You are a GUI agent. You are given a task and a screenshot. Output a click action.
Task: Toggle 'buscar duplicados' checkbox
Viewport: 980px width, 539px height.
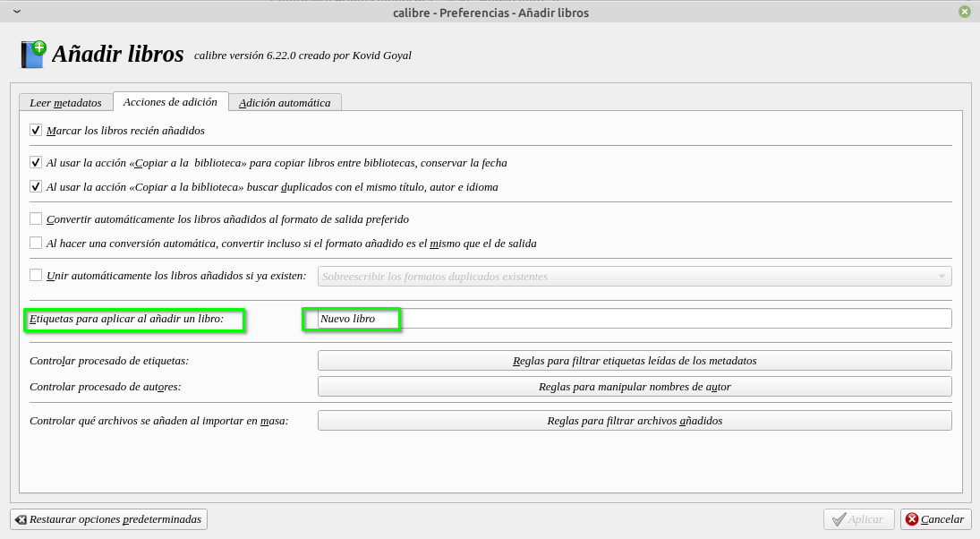pyautogui.click(x=36, y=186)
